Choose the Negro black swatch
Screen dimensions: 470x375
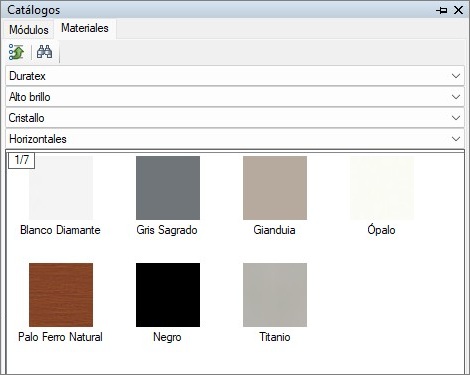[x=168, y=295]
